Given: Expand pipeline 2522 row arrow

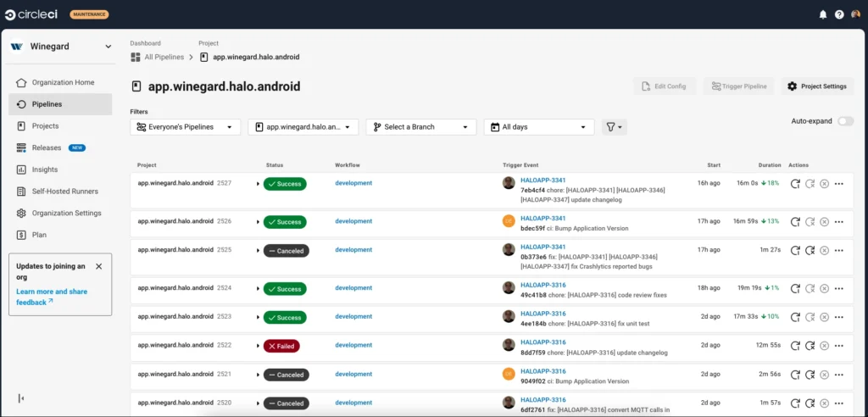Looking at the screenshot, I should click(x=258, y=346).
